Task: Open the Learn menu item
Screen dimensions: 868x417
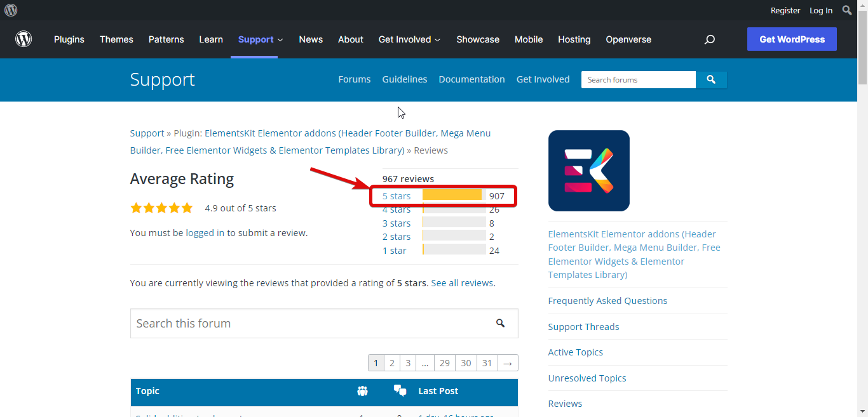Action: [x=211, y=39]
